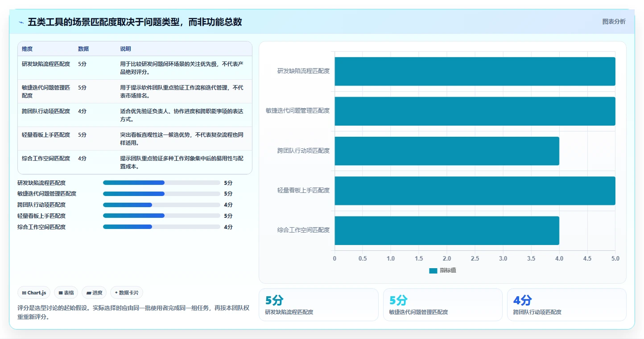Click description starting 突出看板直观性
The image size is (644, 339).
(182, 139)
